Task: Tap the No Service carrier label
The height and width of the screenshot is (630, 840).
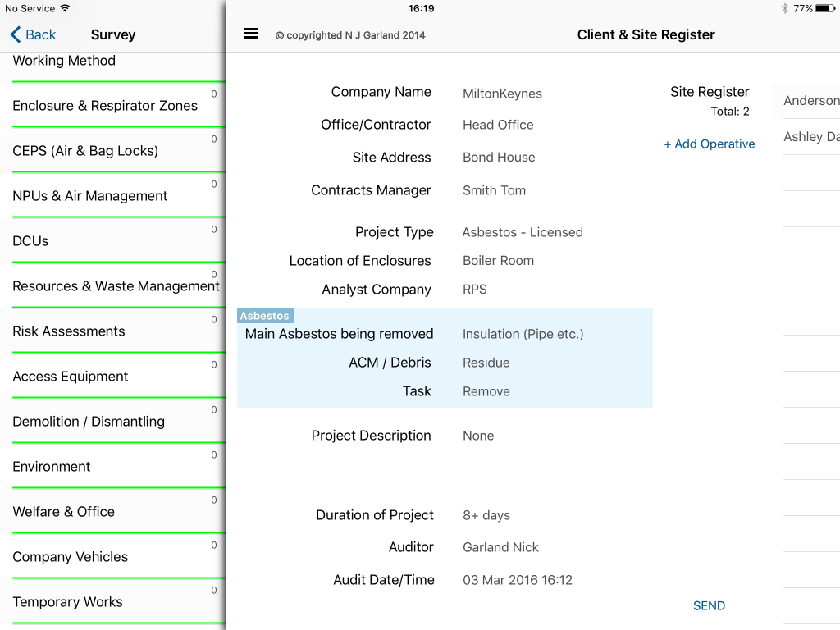Action: [x=30, y=8]
